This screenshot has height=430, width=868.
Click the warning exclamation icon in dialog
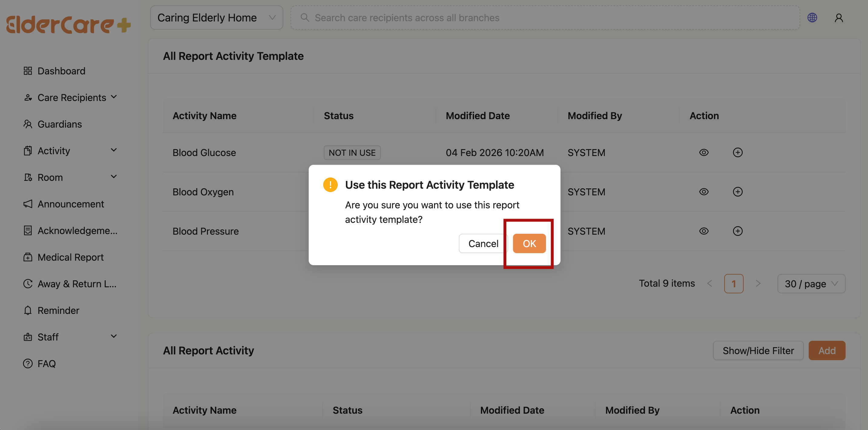click(330, 185)
